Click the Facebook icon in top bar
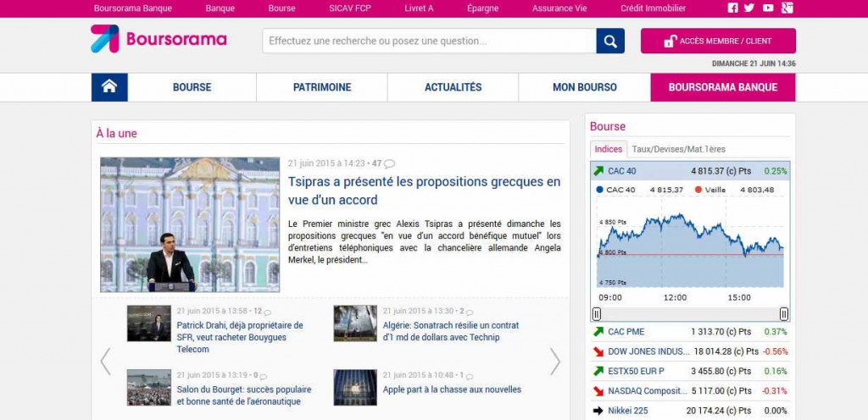 tap(733, 8)
